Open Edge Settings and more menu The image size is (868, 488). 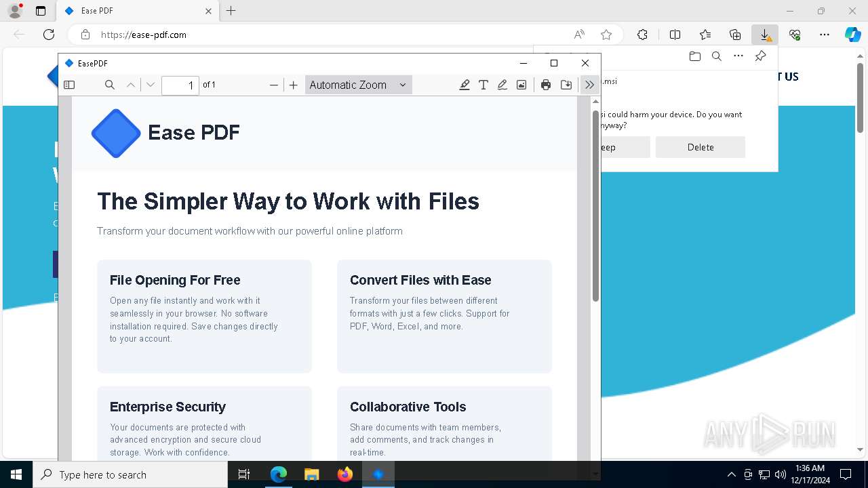[x=825, y=35]
